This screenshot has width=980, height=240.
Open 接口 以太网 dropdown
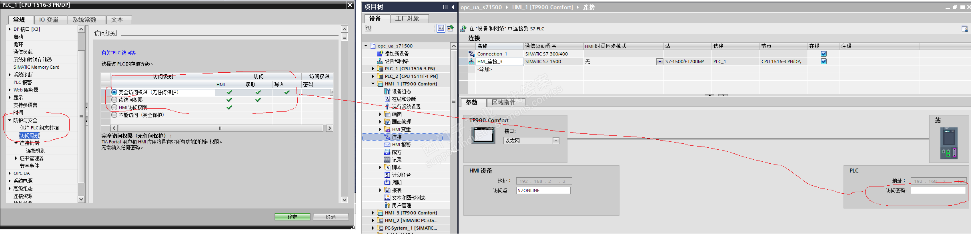coord(556,141)
